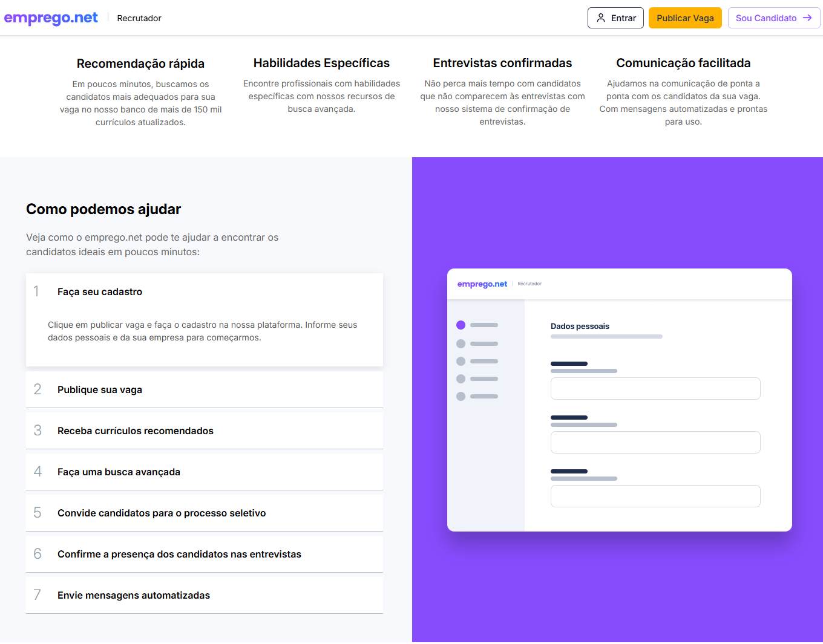Screen dimensions: 823x644
Task: Click the Recomendação rápida heading
Action: pos(140,63)
